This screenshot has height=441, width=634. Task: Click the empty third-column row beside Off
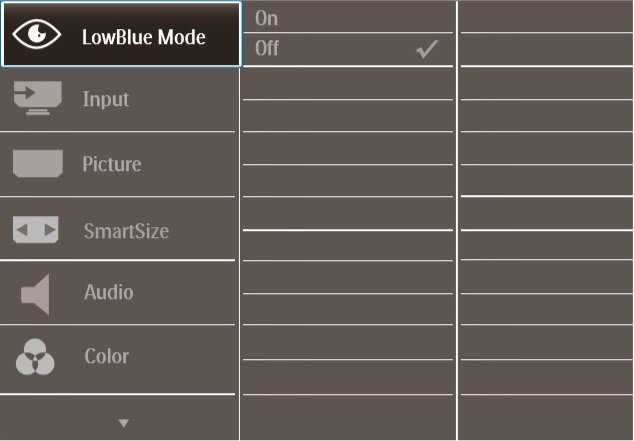click(547, 49)
